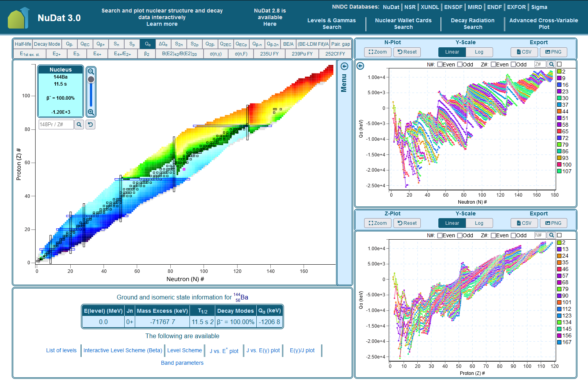Click the NuDat 3.0 home logo
Image resolution: width=588 pixels, height=380 pixels.
point(18,18)
